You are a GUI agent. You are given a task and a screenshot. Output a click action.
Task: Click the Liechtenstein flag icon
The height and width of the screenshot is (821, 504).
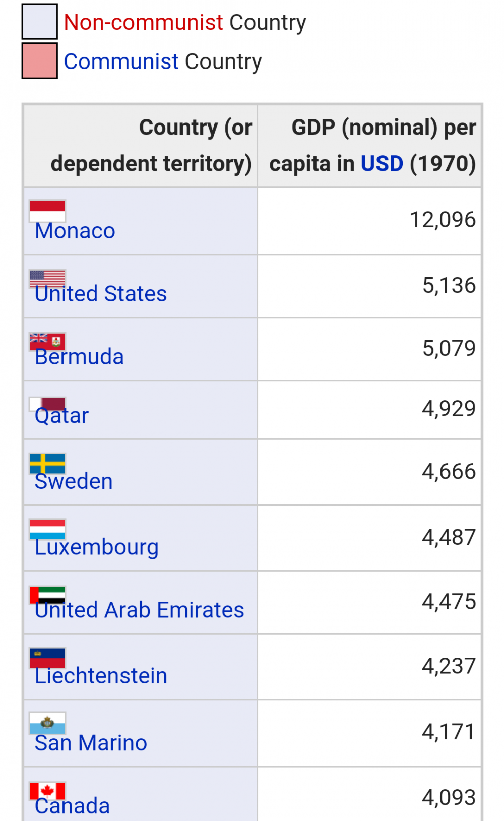point(47,657)
